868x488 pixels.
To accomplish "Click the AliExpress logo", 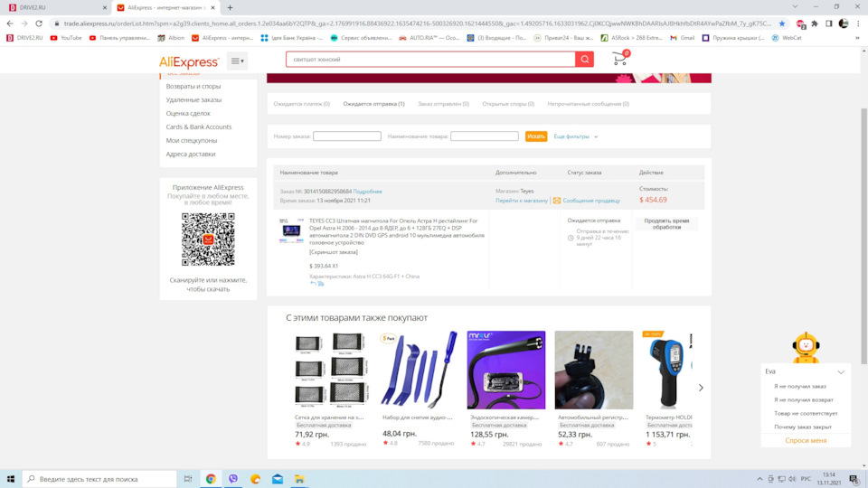I will [189, 62].
